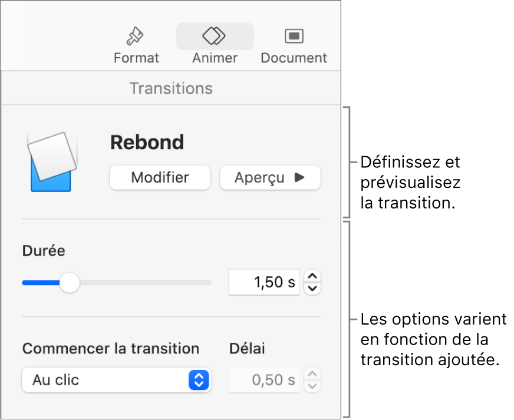Click the Aperçu button
Image resolution: width=514 pixels, height=420 pixels.
pyautogui.click(x=270, y=177)
